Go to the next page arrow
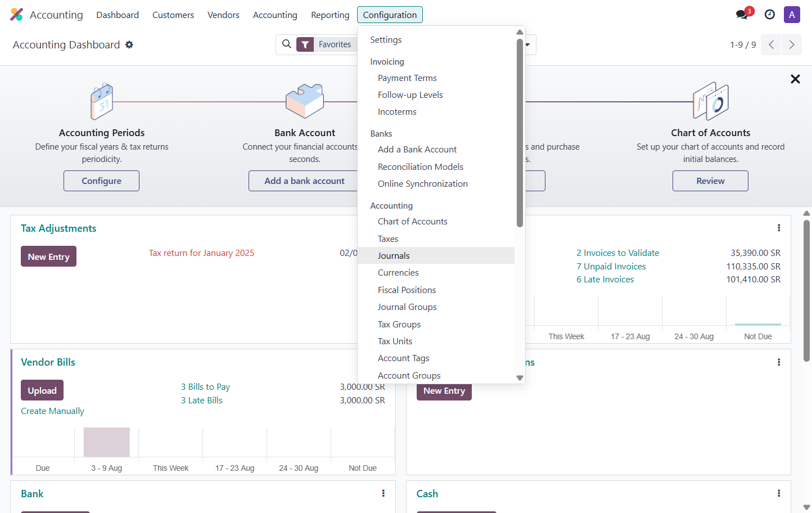This screenshot has height=513, width=812. [792, 44]
